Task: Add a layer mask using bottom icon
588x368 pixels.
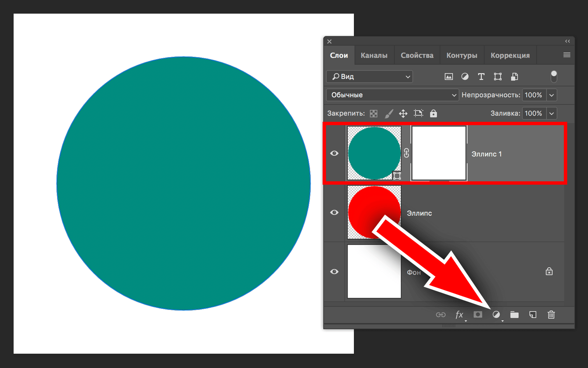Action: coord(478,315)
